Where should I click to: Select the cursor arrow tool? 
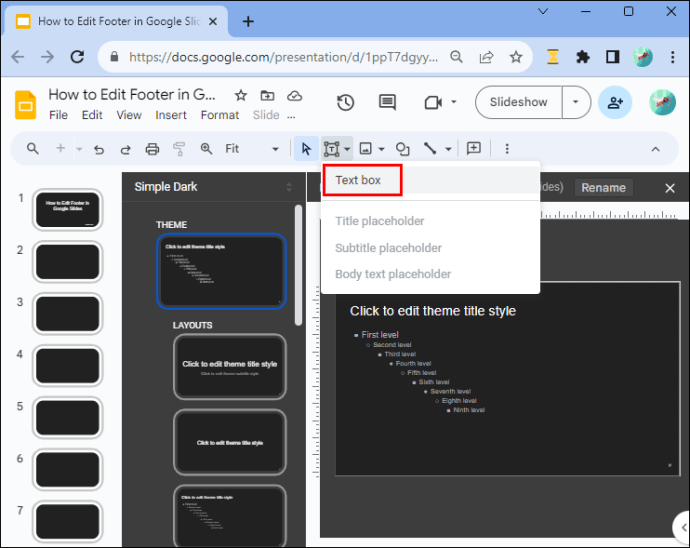coord(306,149)
